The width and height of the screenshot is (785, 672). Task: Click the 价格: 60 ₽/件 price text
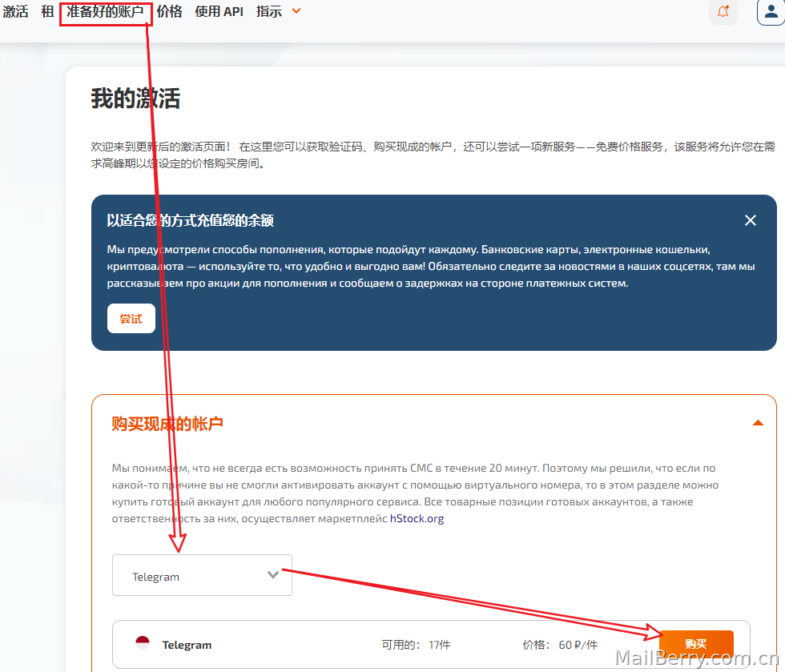560,645
